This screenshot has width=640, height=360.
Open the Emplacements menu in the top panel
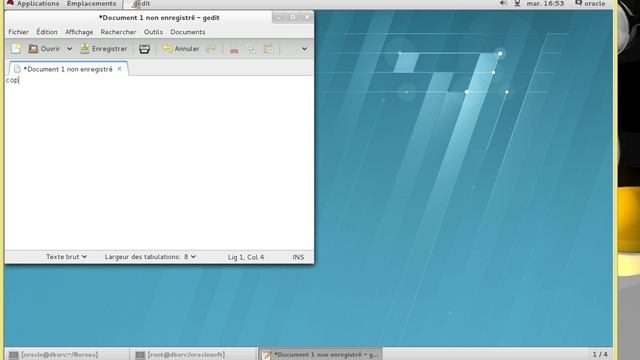(91, 4)
